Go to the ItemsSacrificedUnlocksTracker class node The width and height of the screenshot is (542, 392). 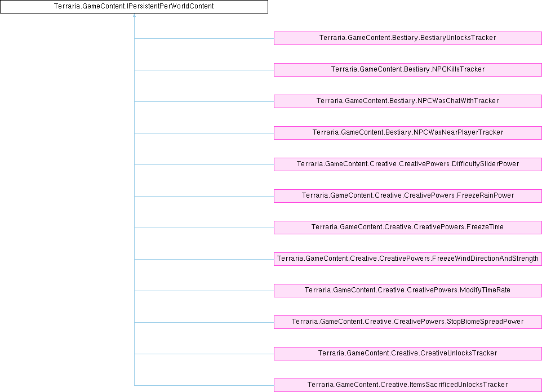point(407,385)
